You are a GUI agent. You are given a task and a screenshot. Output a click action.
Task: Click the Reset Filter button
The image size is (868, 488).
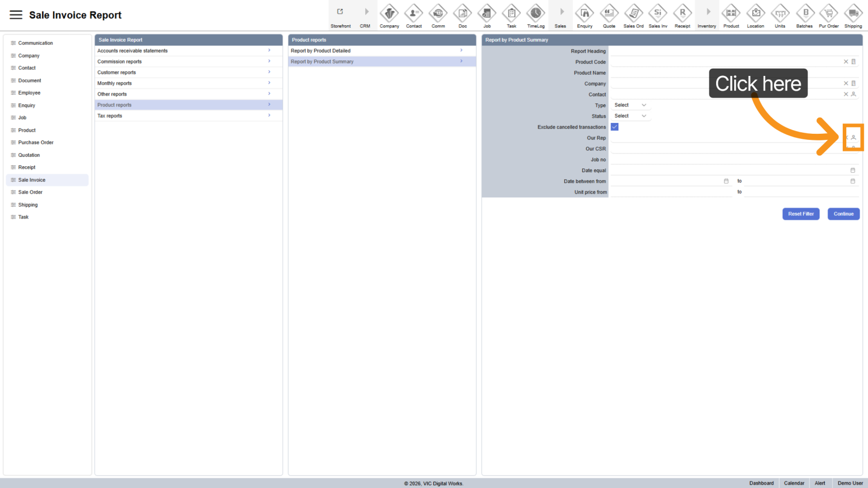pos(800,214)
